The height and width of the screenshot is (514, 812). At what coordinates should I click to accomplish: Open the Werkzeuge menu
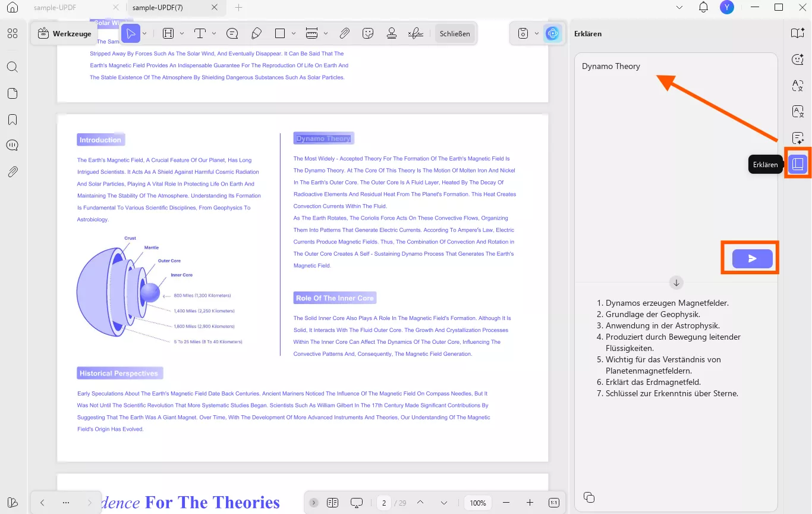[x=65, y=34]
